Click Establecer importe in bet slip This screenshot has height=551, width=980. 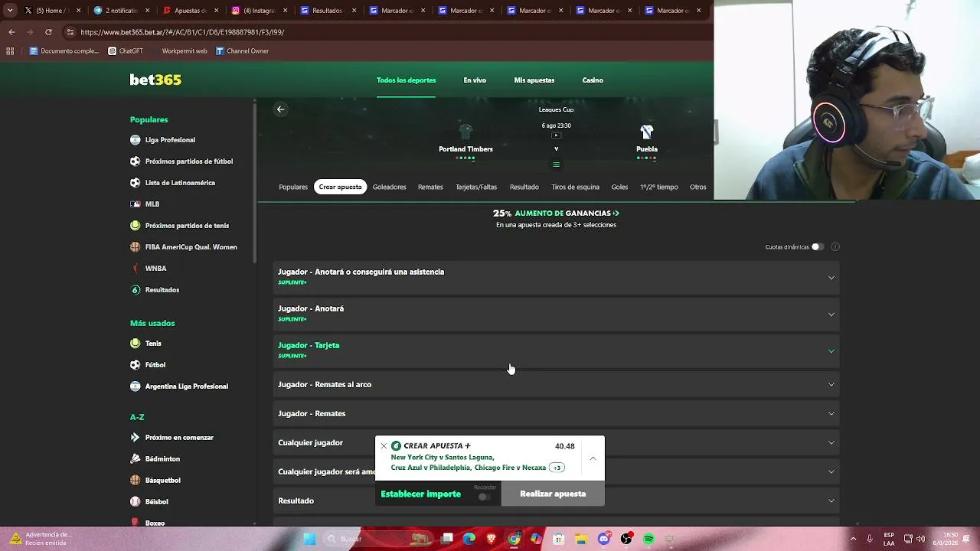tap(421, 494)
